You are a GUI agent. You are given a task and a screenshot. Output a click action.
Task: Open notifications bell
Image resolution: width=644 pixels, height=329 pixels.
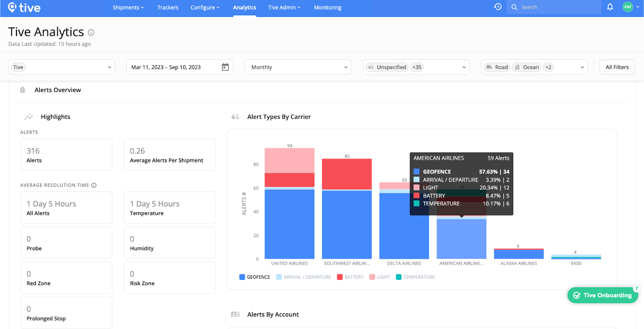click(x=610, y=7)
